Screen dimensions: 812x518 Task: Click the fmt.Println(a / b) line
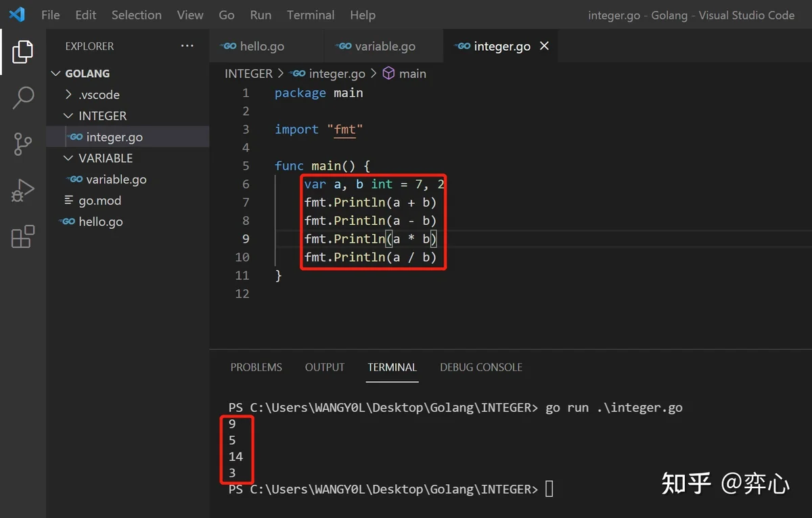[371, 257]
